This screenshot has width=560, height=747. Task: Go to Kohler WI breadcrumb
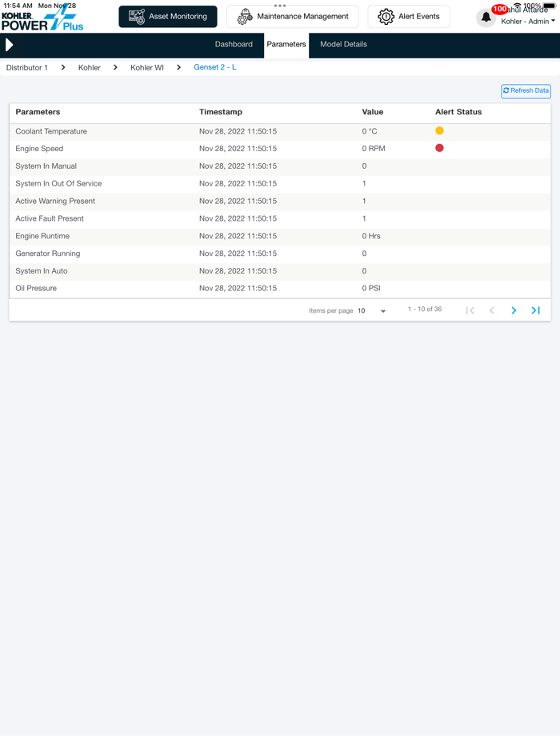coord(147,68)
